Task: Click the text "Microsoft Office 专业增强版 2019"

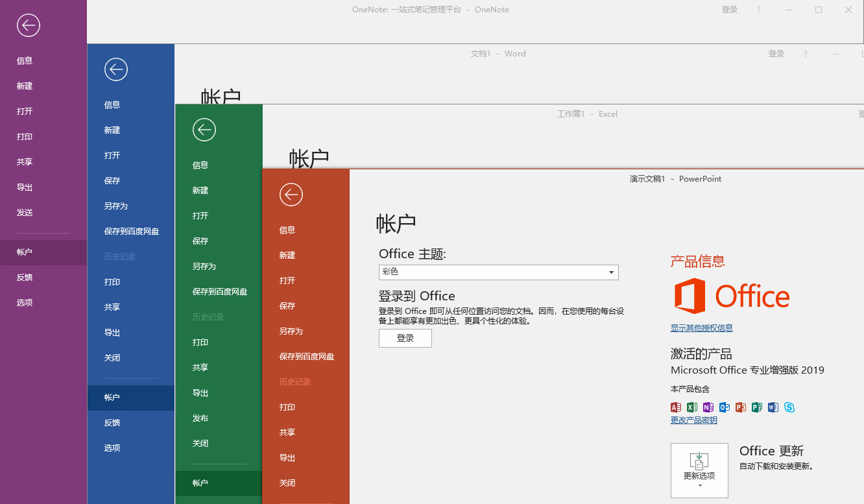Action: (747, 370)
